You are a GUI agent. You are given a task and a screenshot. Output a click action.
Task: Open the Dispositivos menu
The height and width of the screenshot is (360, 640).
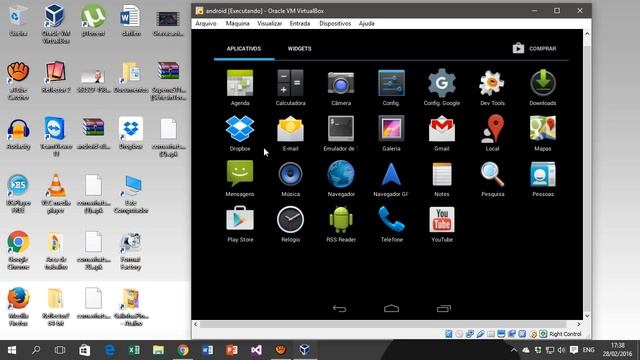(x=335, y=24)
